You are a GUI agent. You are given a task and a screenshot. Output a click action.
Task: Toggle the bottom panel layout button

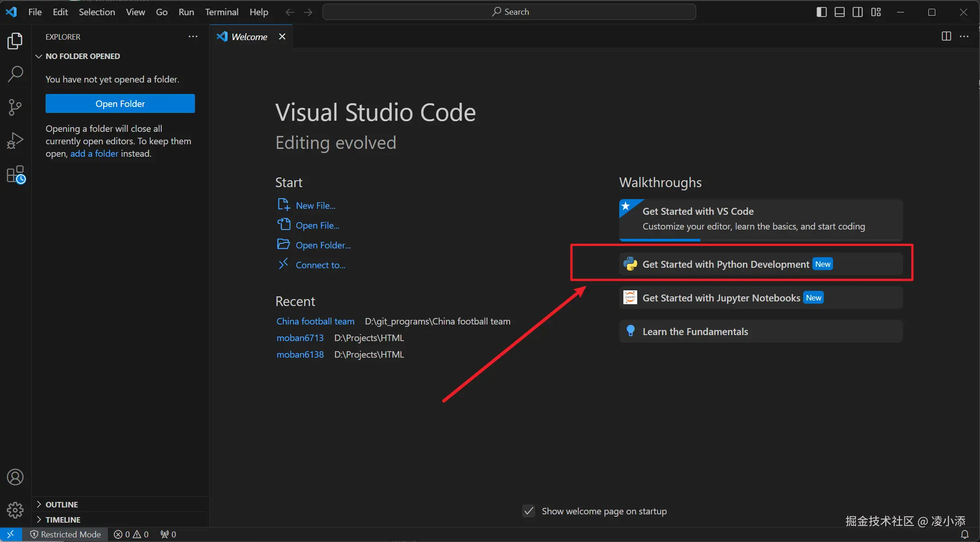839,12
